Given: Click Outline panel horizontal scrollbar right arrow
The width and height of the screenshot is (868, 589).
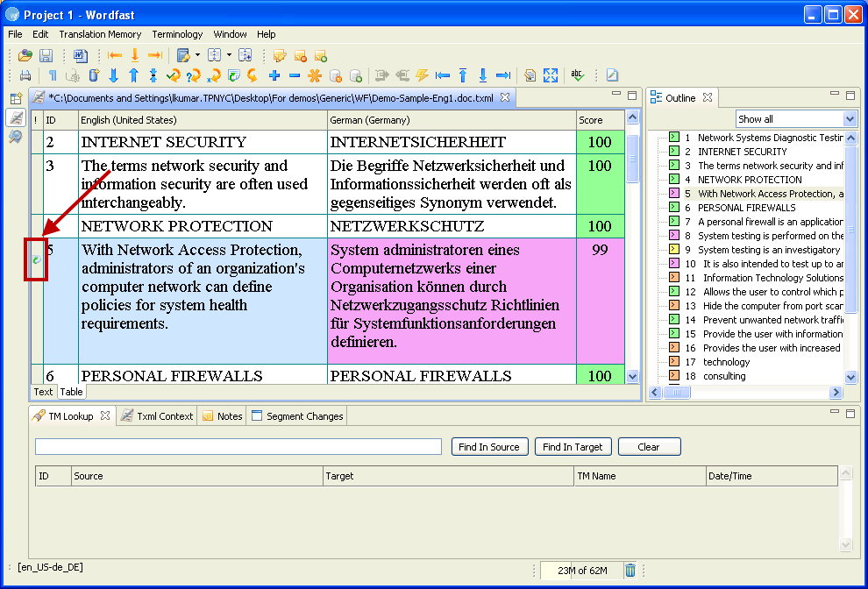Looking at the screenshot, I should [836, 392].
